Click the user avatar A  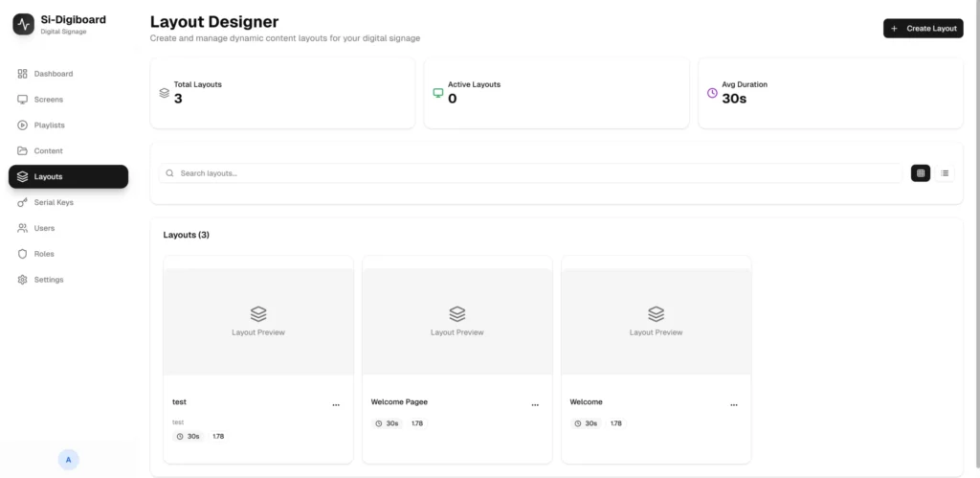point(68,460)
